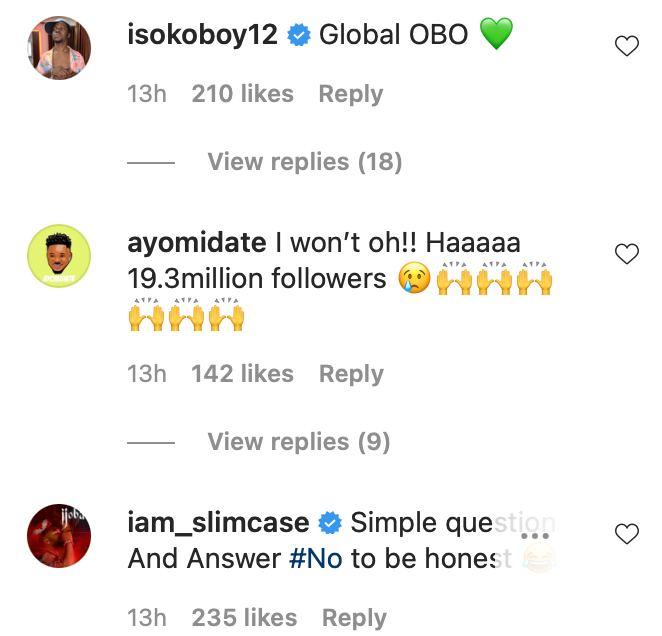Expand View replies (18)
The width and height of the screenshot is (662, 636).
pos(304,162)
